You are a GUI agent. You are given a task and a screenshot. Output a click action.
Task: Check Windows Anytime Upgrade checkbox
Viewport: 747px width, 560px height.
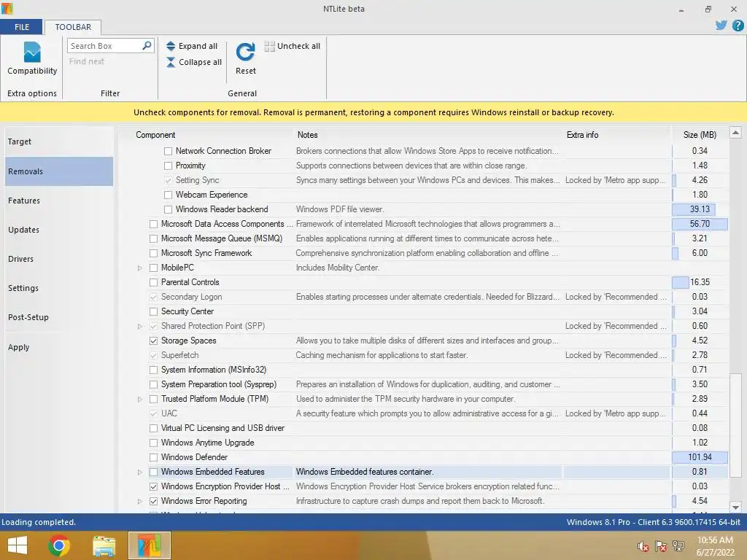point(153,443)
